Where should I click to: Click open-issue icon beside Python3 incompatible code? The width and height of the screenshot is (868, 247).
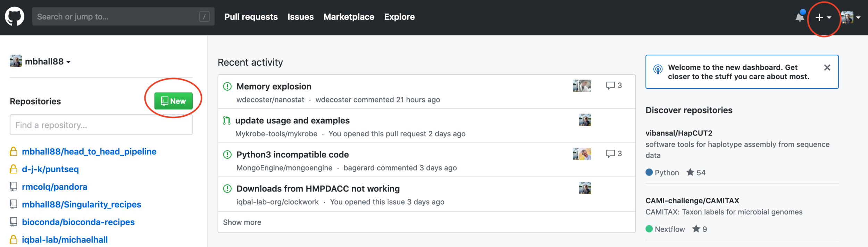[227, 154]
